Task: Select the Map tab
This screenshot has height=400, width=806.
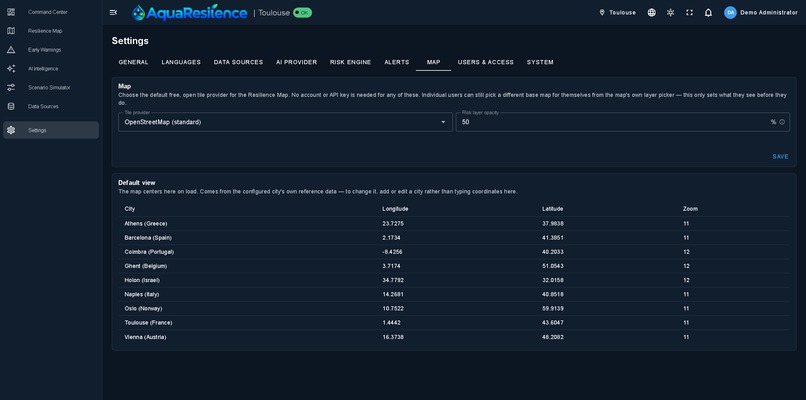Action: [x=433, y=62]
